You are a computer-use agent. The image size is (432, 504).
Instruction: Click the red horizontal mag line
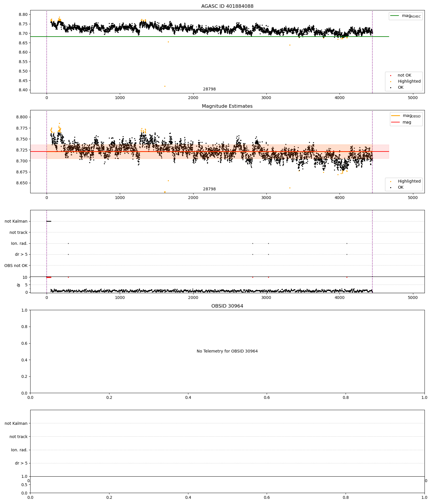(209, 151)
